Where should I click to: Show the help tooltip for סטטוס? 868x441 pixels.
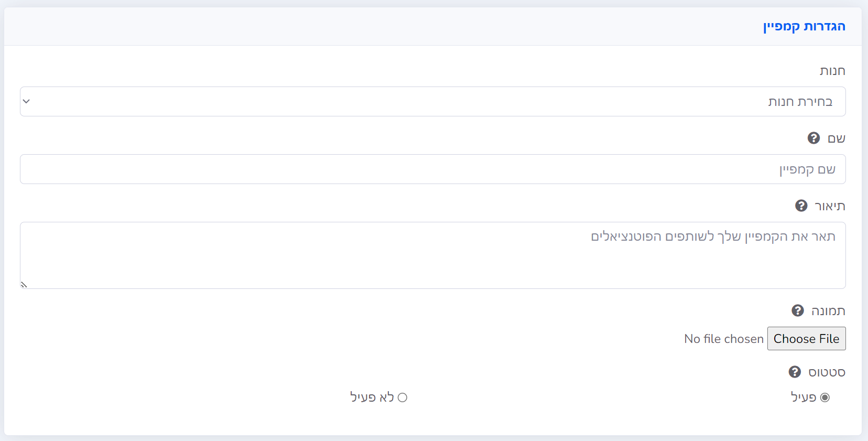pyautogui.click(x=795, y=372)
